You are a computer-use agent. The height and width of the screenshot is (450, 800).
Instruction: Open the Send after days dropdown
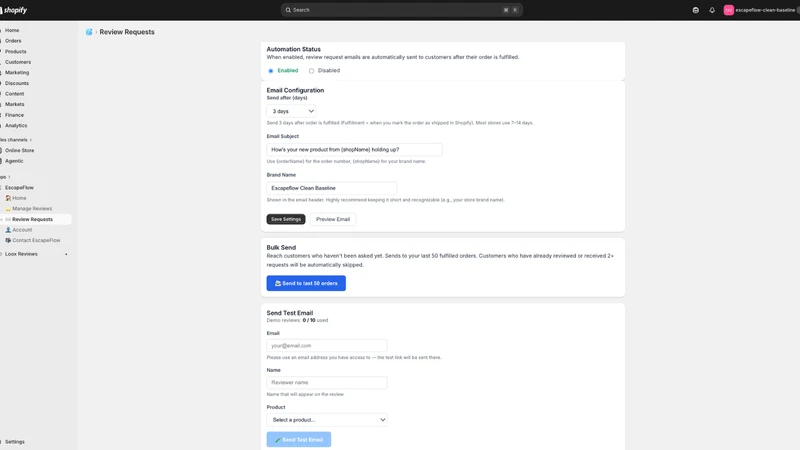[x=291, y=111]
